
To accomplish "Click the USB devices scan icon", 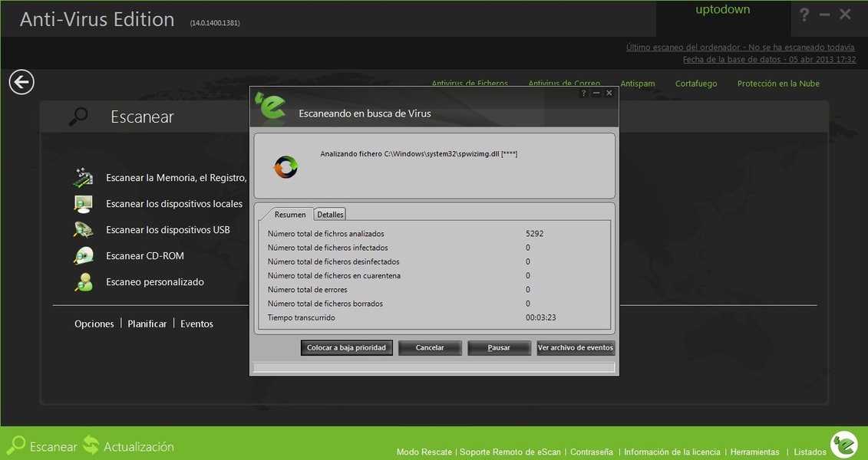I will tap(83, 230).
